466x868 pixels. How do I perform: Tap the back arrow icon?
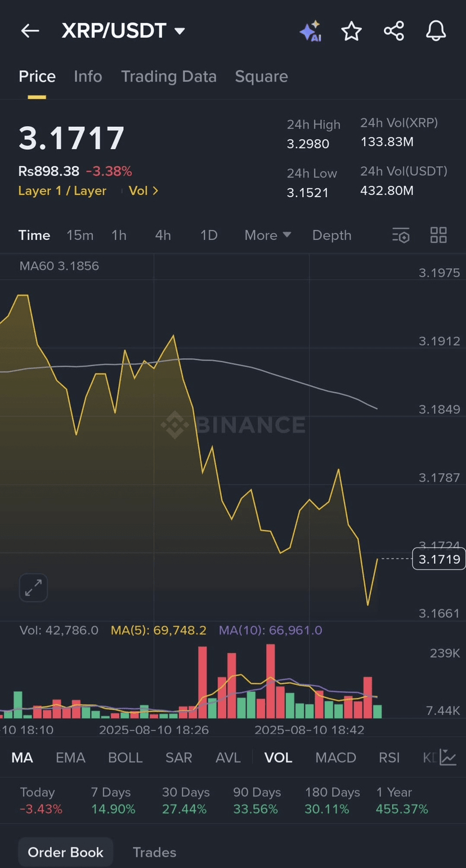pos(30,31)
